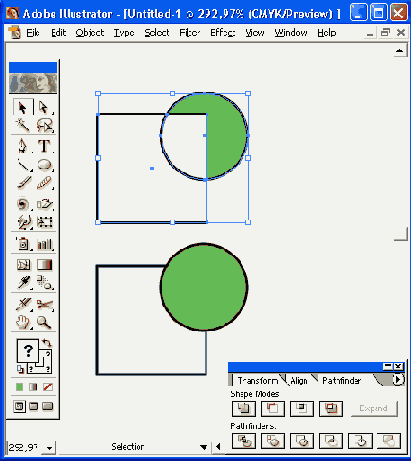Switch to Full Screen with Menu Bar
411x461 pixels.
point(34,406)
